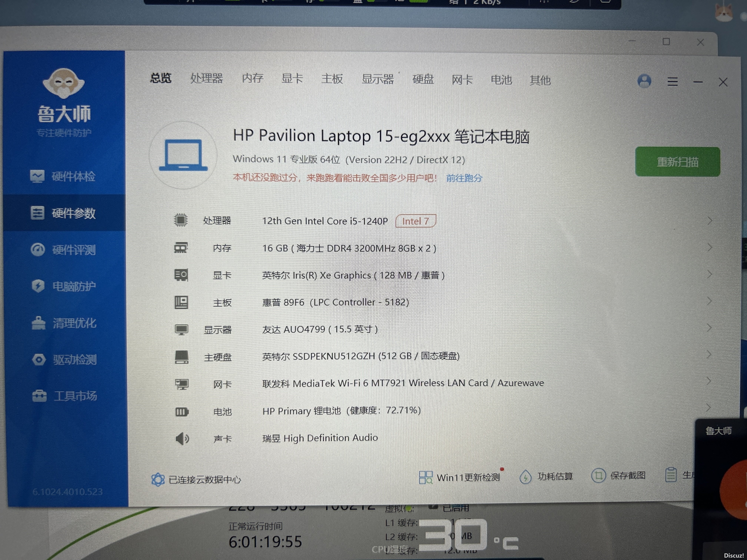This screenshot has width=747, height=560.
Task: Open Win11更新检测
Action: click(460, 477)
